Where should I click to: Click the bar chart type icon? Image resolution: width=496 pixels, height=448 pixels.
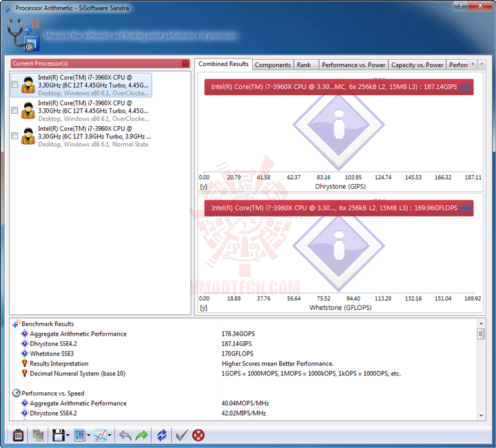(x=79, y=436)
